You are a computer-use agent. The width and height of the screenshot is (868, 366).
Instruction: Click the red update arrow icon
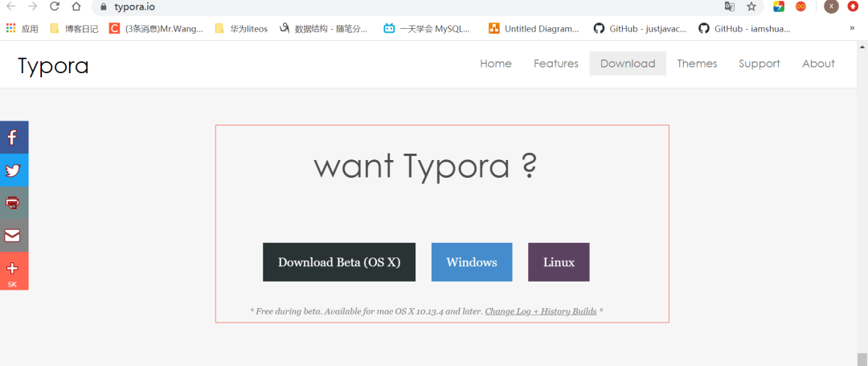(x=853, y=6)
